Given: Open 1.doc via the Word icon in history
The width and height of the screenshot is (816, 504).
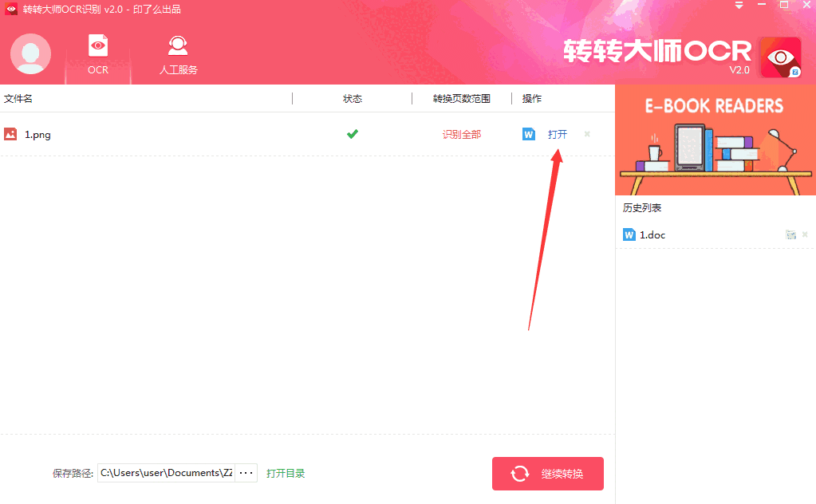Looking at the screenshot, I should pyautogui.click(x=629, y=234).
